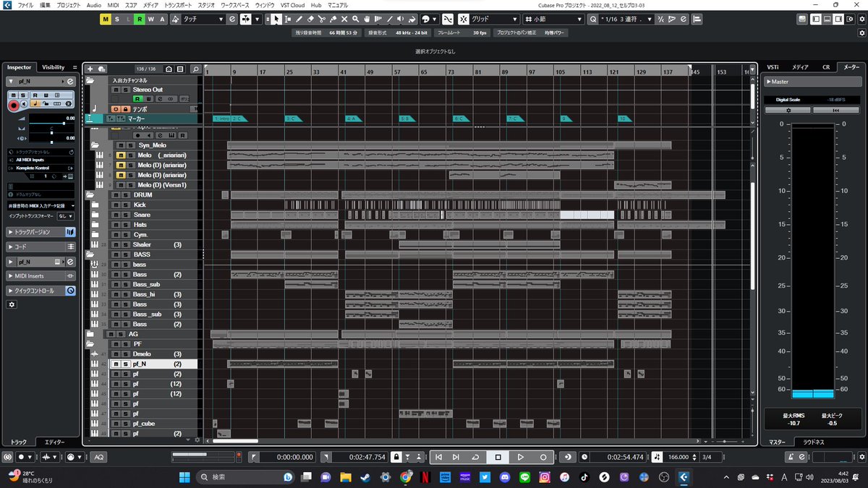Open the Master meter source dropdown
868x488 pixels.
click(812, 82)
